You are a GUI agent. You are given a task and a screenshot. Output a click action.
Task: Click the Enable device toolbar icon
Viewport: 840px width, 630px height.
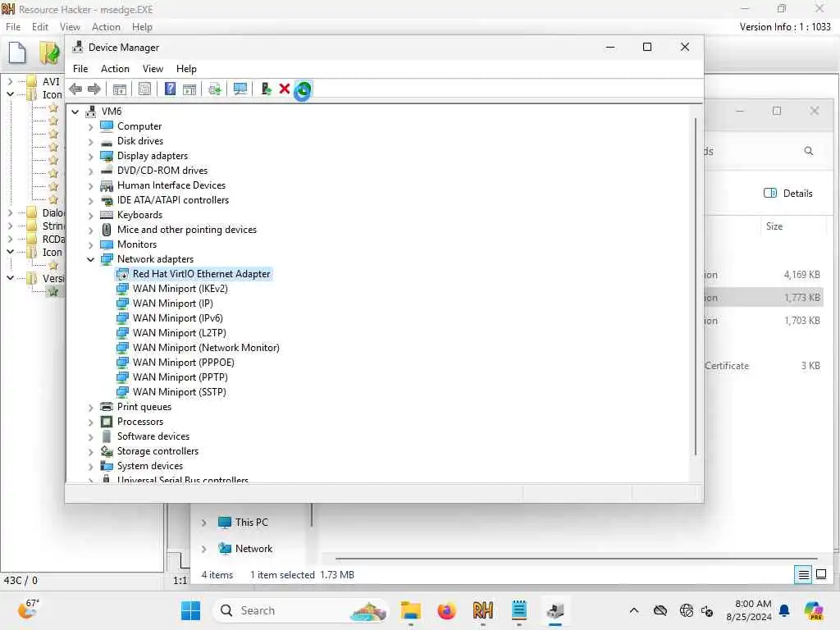[266, 89]
